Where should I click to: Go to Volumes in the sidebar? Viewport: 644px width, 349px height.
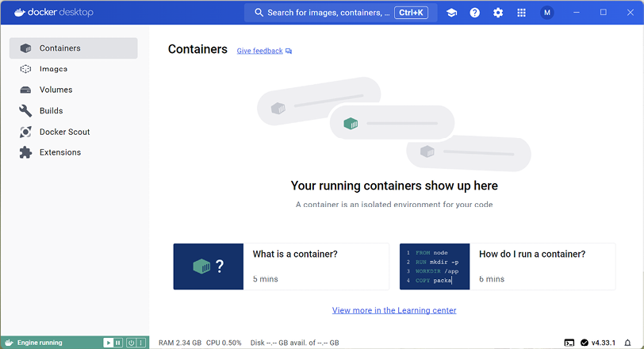tap(73, 90)
